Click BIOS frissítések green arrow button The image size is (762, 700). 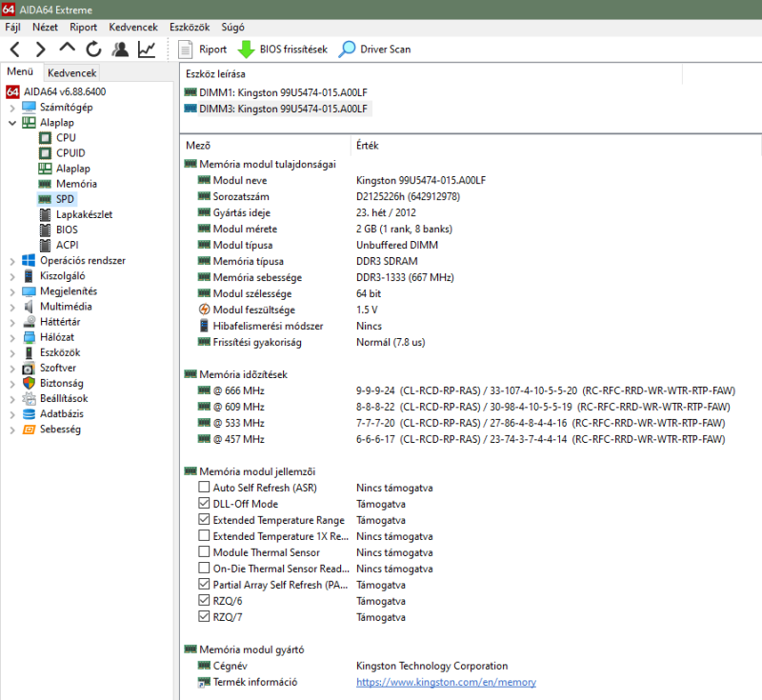point(283,50)
